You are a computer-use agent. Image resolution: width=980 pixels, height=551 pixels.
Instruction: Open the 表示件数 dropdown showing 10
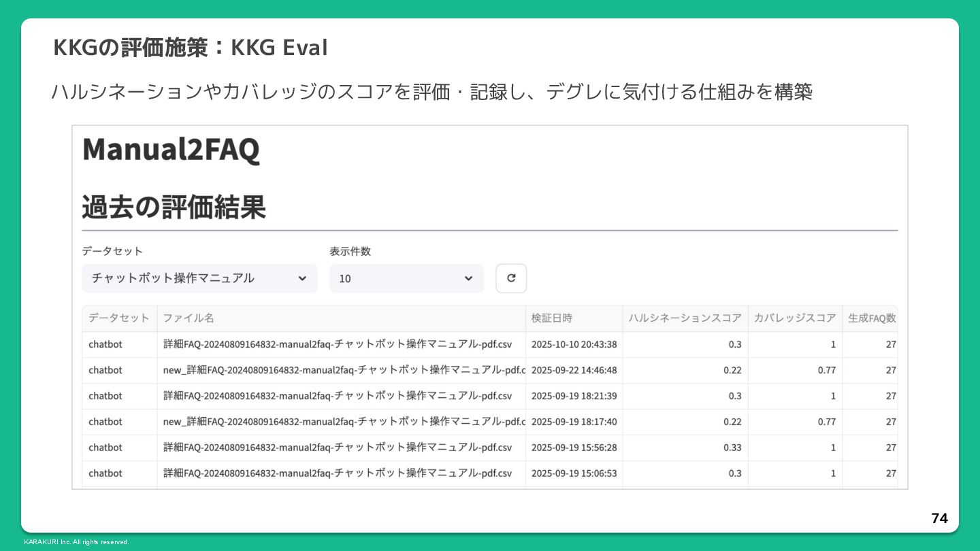406,278
